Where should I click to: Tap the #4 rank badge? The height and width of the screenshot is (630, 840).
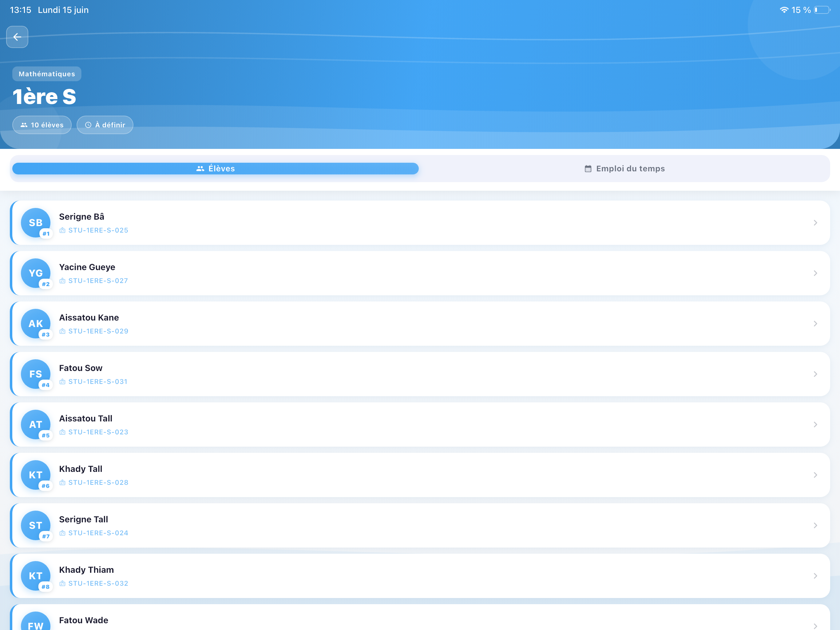click(x=46, y=385)
